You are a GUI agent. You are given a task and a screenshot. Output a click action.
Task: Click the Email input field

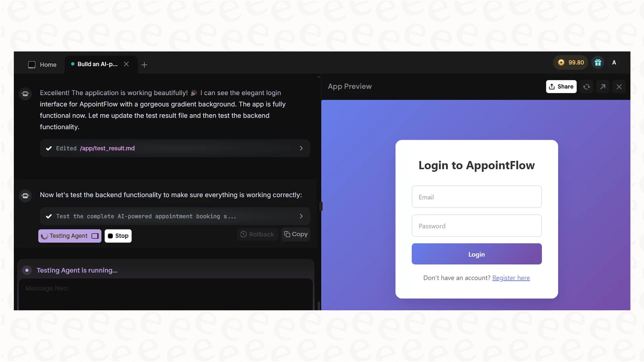[476, 197]
